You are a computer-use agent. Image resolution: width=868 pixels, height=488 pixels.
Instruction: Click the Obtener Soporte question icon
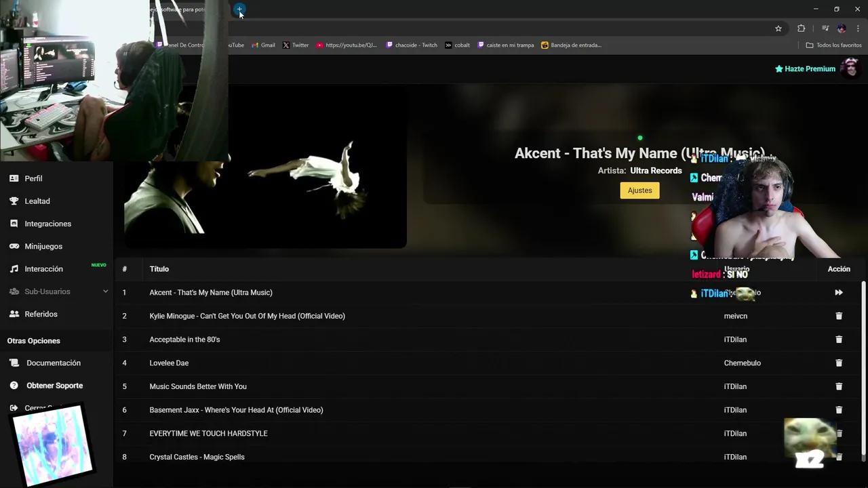14,386
